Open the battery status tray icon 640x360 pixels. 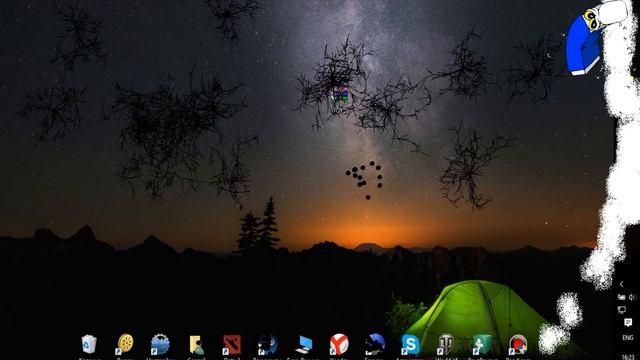click(622, 297)
